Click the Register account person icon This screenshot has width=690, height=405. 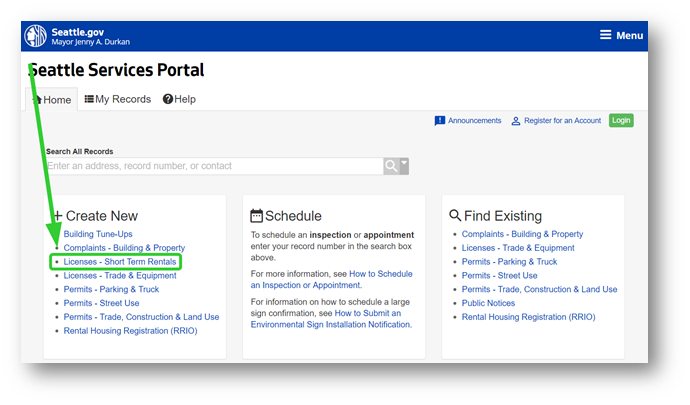[x=516, y=121]
